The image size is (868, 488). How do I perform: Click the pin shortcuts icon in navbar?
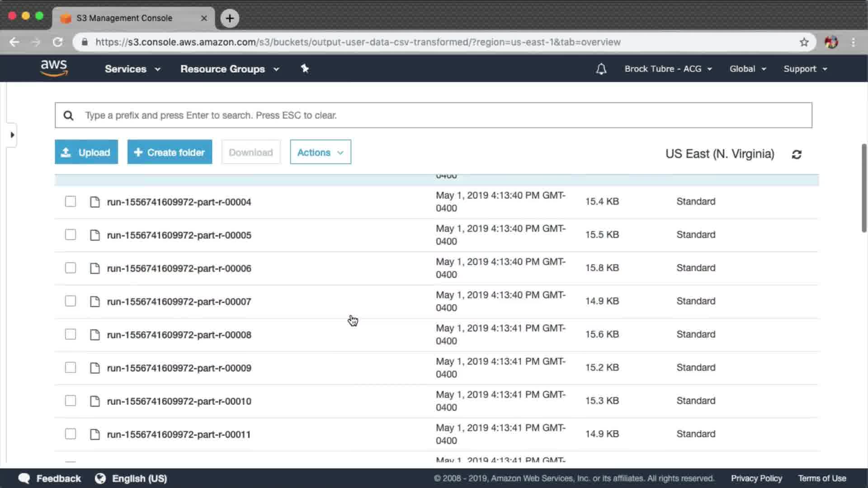coord(305,68)
